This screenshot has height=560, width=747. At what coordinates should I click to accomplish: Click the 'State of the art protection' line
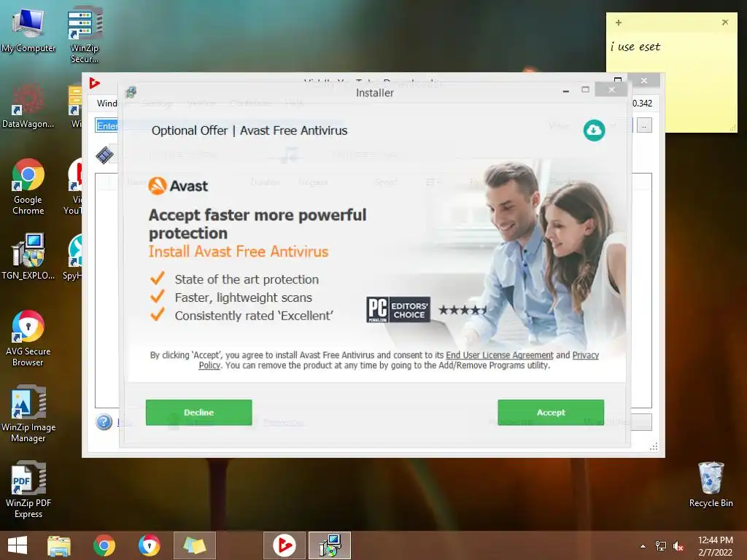(247, 279)
